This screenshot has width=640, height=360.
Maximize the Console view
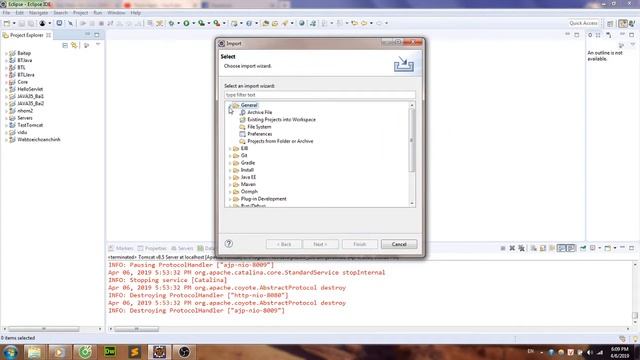tap(631, 248)
